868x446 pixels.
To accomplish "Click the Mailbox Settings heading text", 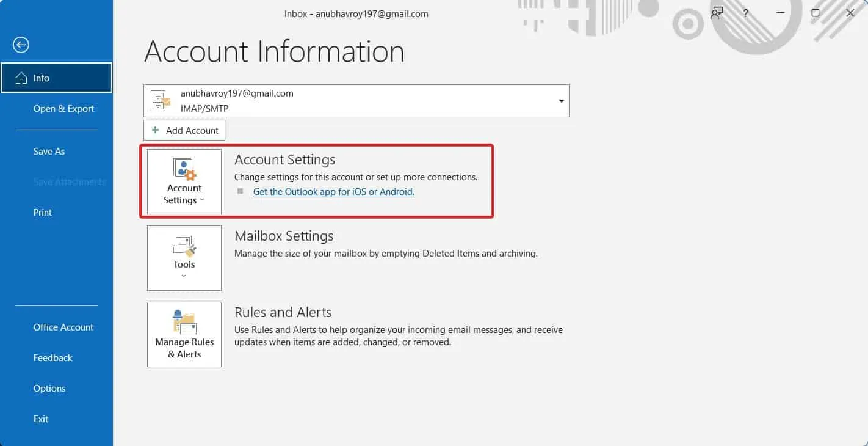I will [x=284, y=236].
